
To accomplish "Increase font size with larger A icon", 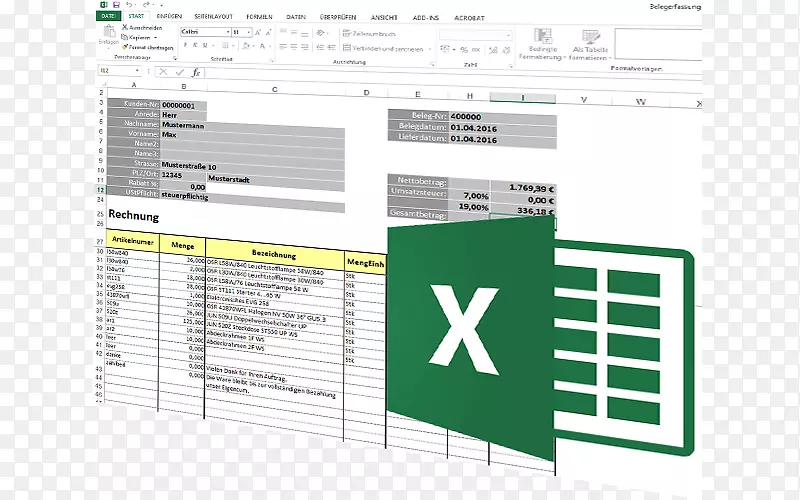I will click(258, 32).
